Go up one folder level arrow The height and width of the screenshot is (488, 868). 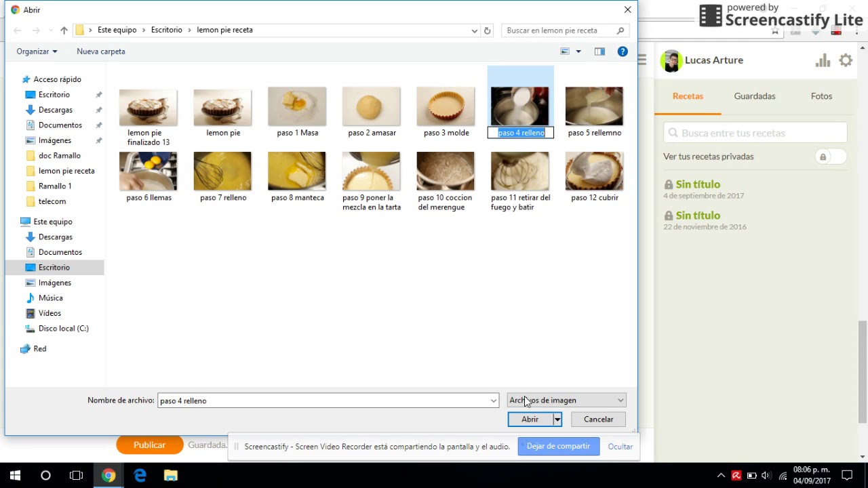(x=64, y=30)
